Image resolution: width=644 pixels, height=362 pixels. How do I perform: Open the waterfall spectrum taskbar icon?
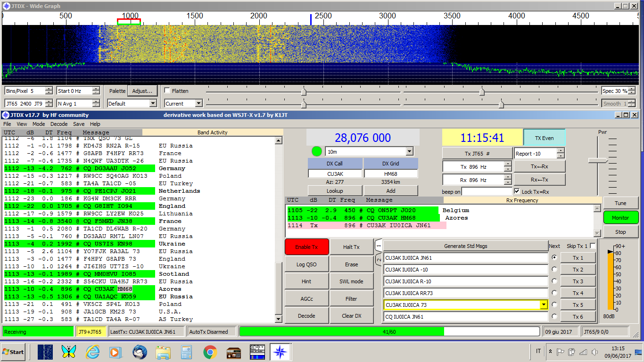tap(45, 352)
